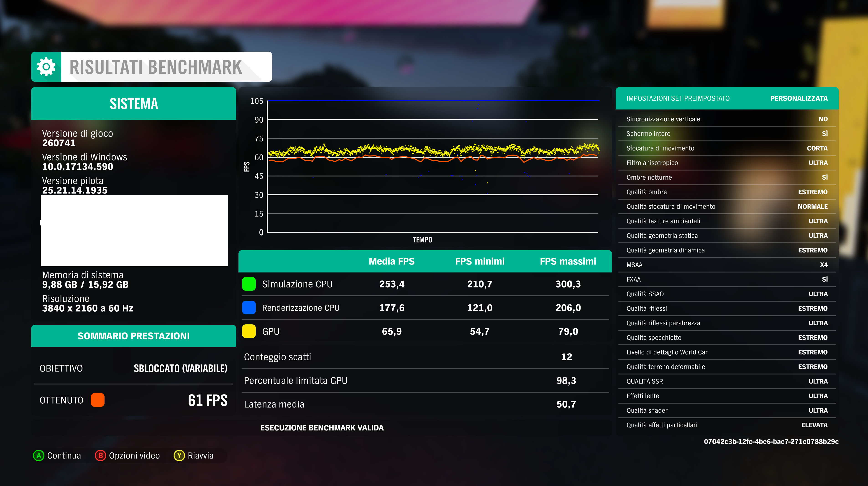Click the orange OTTENUTO color swatch

[x=98, y=400]
